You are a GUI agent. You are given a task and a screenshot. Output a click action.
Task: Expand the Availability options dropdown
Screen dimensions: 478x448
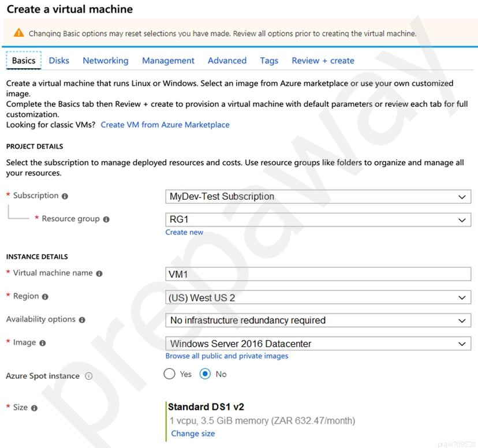318,320
